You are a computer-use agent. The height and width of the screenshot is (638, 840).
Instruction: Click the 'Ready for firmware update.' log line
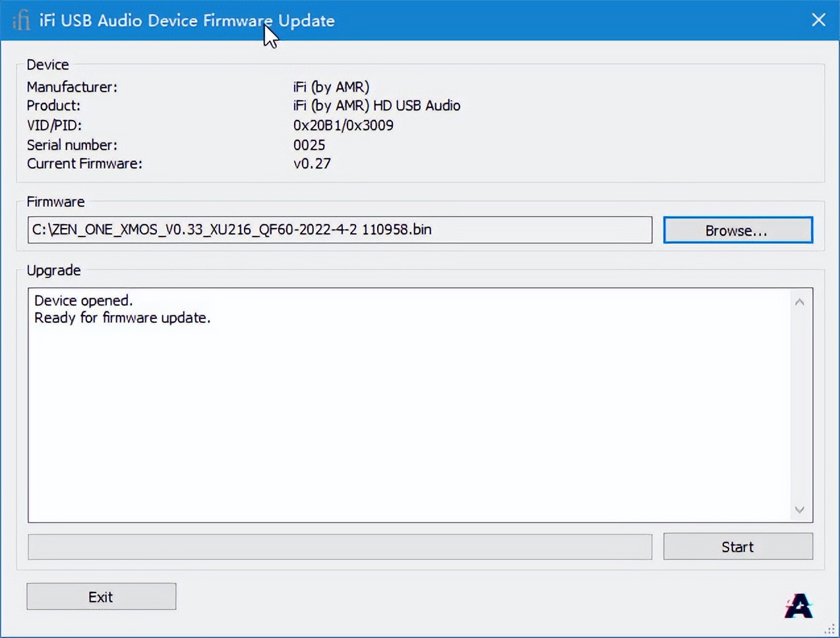click(x=123, y=318)
